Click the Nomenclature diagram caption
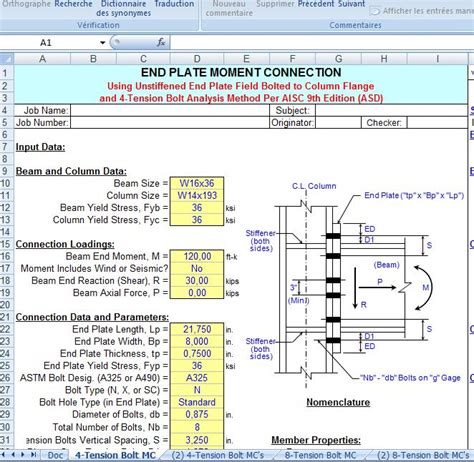This screenshot has width=474, height=462. 338,402
